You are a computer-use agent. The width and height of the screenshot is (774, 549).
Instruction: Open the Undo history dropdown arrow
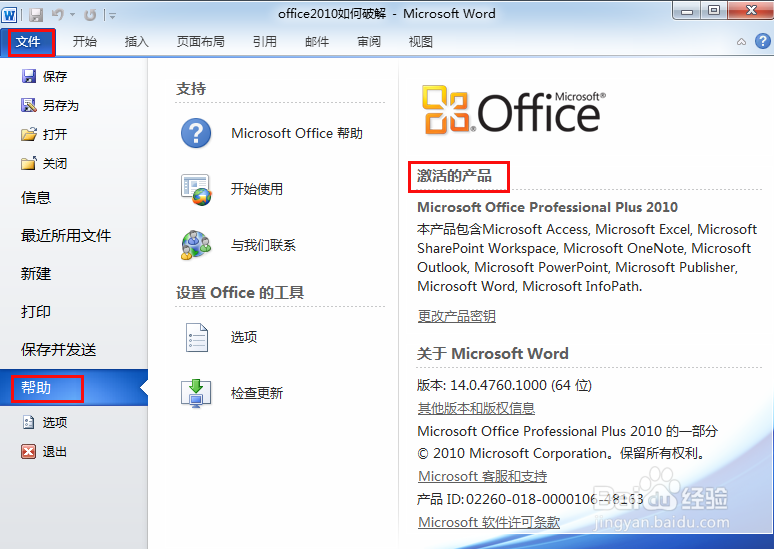73,15
